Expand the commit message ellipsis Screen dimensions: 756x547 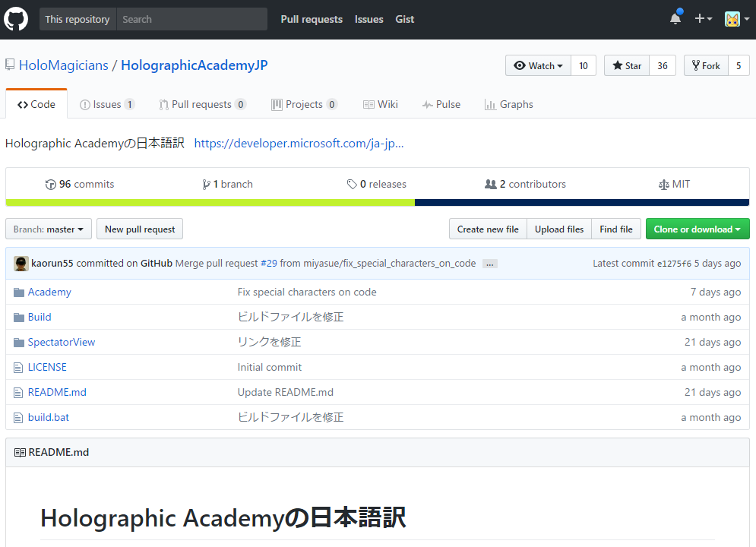[490, 264]
